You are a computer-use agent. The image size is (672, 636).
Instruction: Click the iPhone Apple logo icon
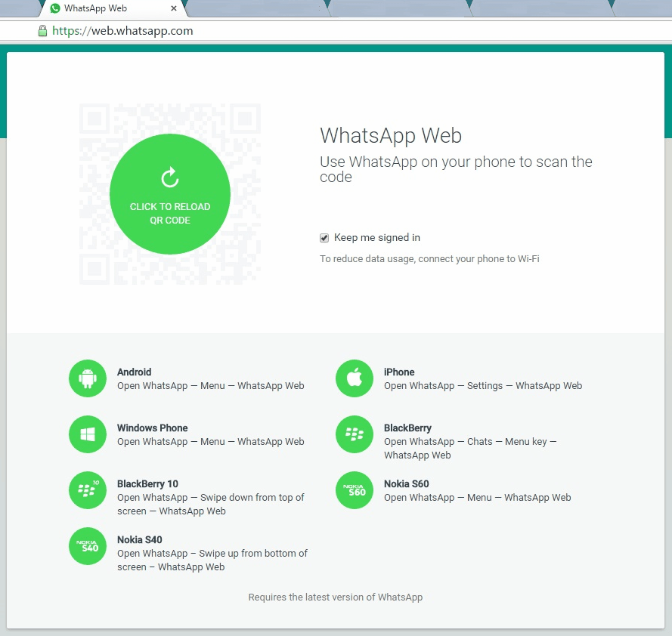coord(355,378)
